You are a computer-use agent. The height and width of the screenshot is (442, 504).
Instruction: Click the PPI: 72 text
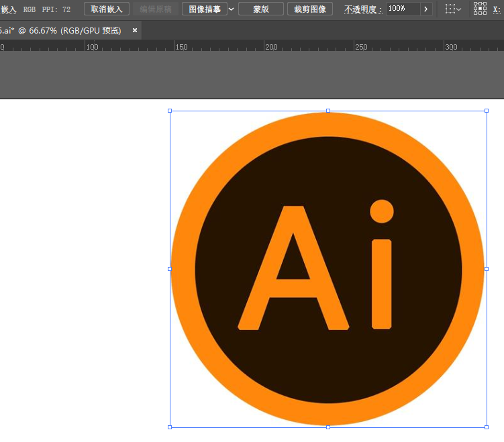tap(56, 9)
